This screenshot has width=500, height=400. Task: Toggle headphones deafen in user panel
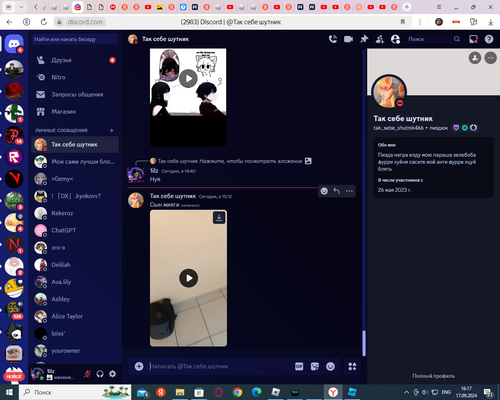click(100, 374)
